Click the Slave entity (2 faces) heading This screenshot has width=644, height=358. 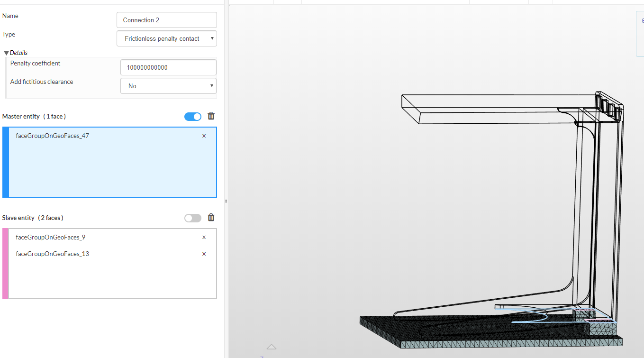click(33, 218)
